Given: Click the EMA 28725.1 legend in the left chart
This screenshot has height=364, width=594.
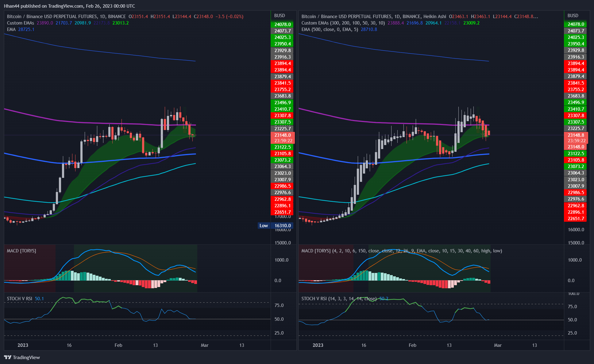Looking at the screenshot, I should tap(21, 29).
